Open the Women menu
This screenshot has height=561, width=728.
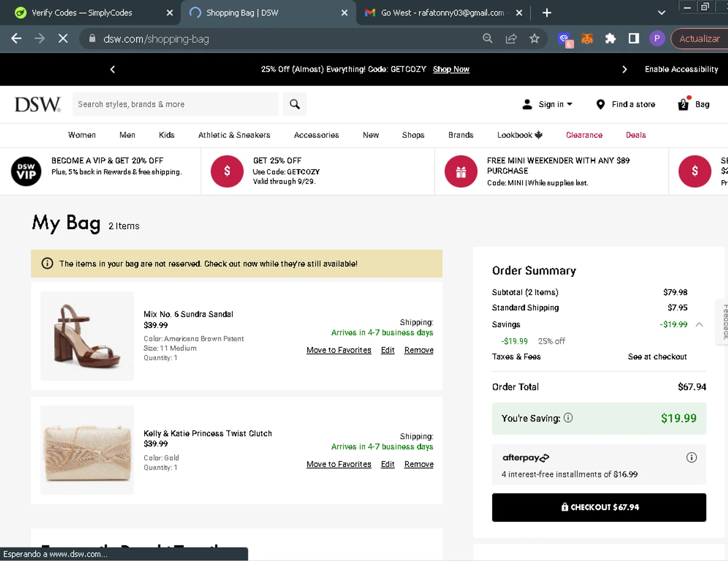click(82, 135)
